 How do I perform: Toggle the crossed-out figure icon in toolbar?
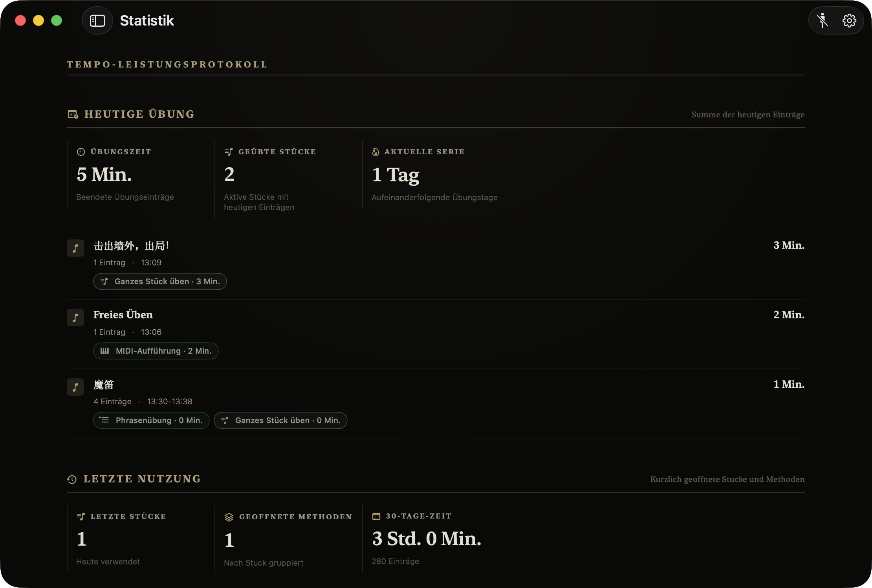[x=823, y=20]
